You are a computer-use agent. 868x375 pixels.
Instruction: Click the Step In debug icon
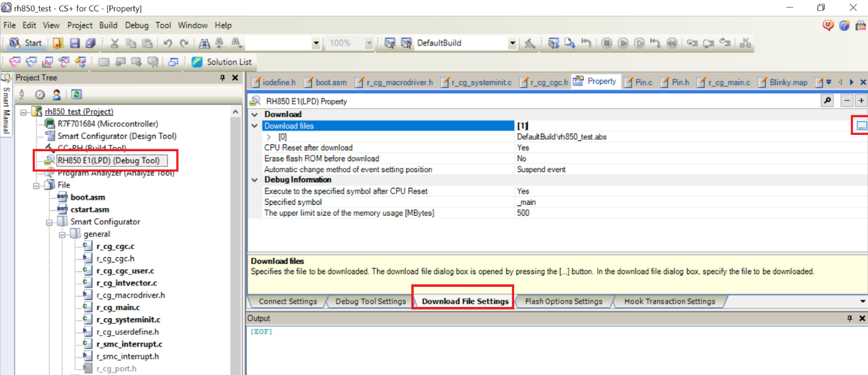click(692, 43)
